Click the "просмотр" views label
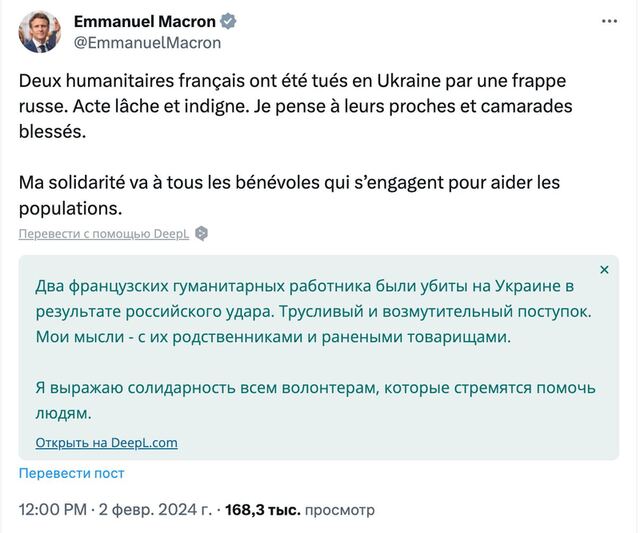Image resolution: width=640 pixels, height=533 pixels. (340, 510)
